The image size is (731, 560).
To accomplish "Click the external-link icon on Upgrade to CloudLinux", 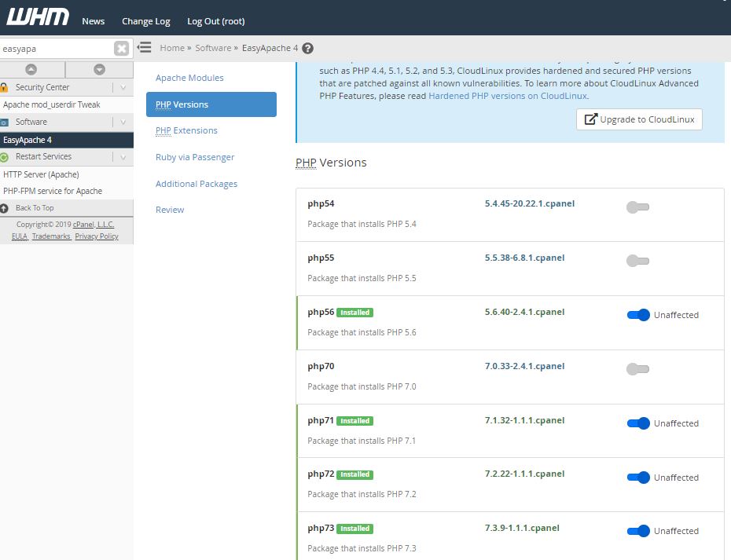I will pos(590,119).
